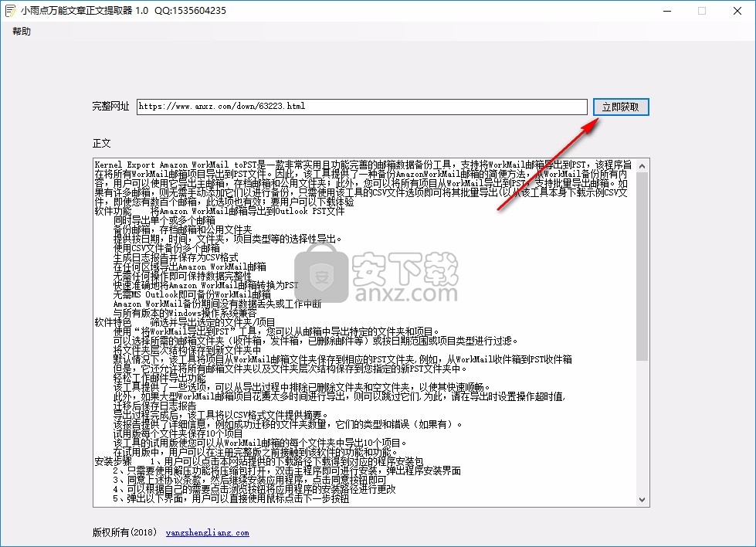Click the line 将文件夹层次结构保存到新文件夹中

(x=187, y=350)
